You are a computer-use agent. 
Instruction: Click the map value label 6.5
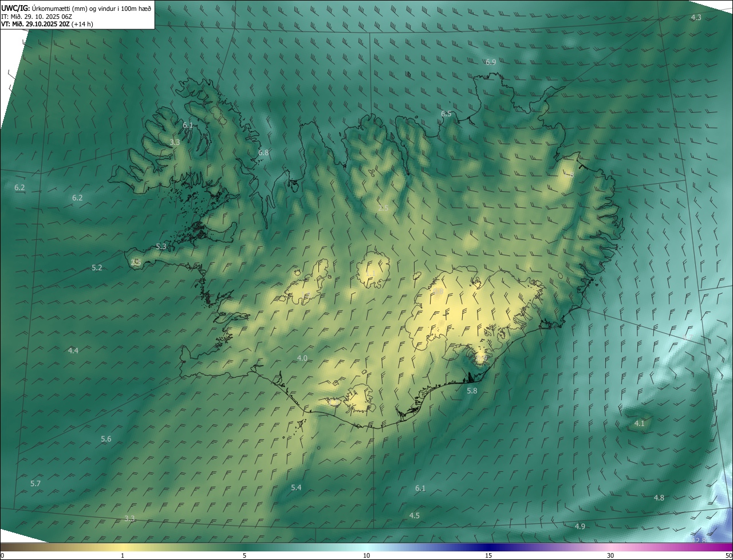[446, 114]
